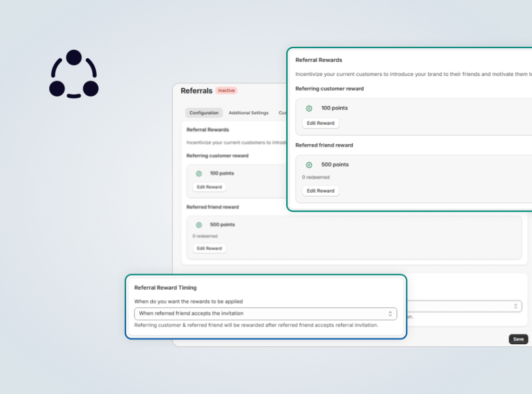Screen dimensions: 532x394
Task: Click the helper text below the timing dropdown
Action: point(256,325)
